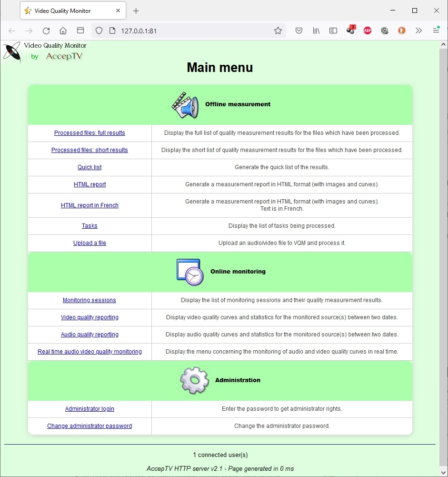Click the scrollbar up arrow
The image size is (448, 477).
443,45
